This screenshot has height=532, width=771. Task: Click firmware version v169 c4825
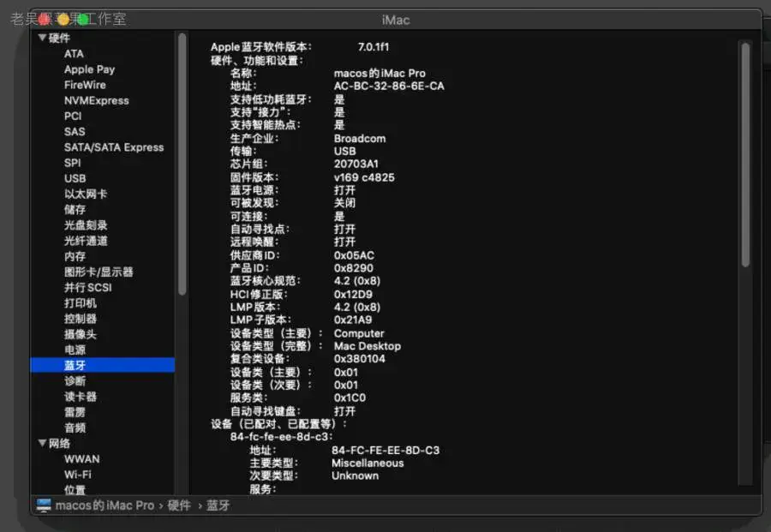(364, 177)
